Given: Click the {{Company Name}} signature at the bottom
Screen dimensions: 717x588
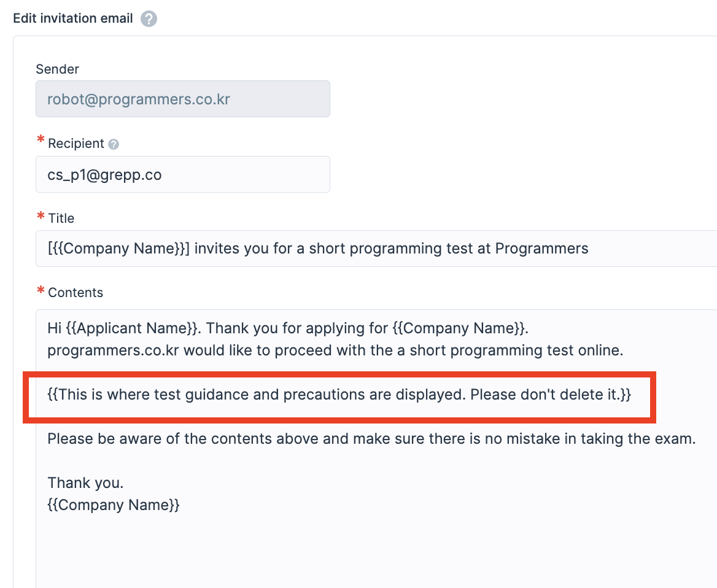Looking at the screenshot, I should point(114,505).
